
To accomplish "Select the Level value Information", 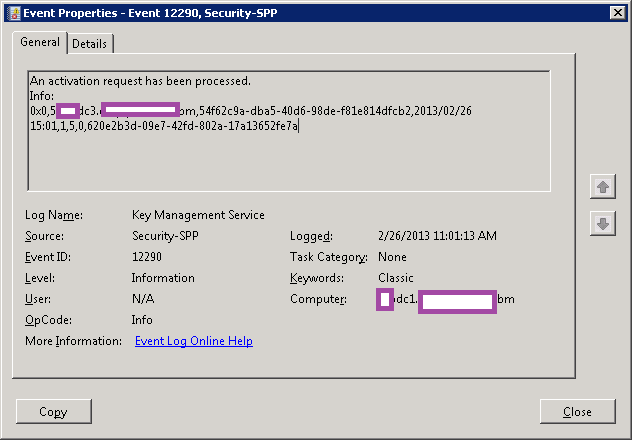I will 163,278.
